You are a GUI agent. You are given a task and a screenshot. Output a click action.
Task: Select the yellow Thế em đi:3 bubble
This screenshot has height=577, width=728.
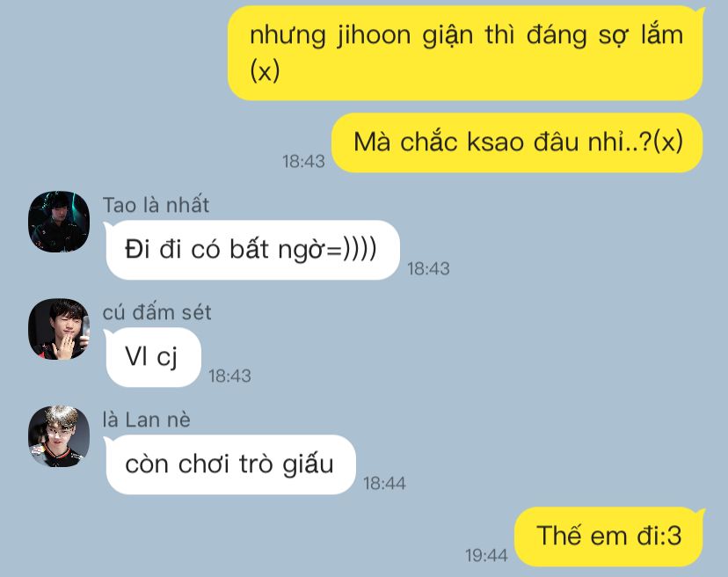tap(608, 537)
